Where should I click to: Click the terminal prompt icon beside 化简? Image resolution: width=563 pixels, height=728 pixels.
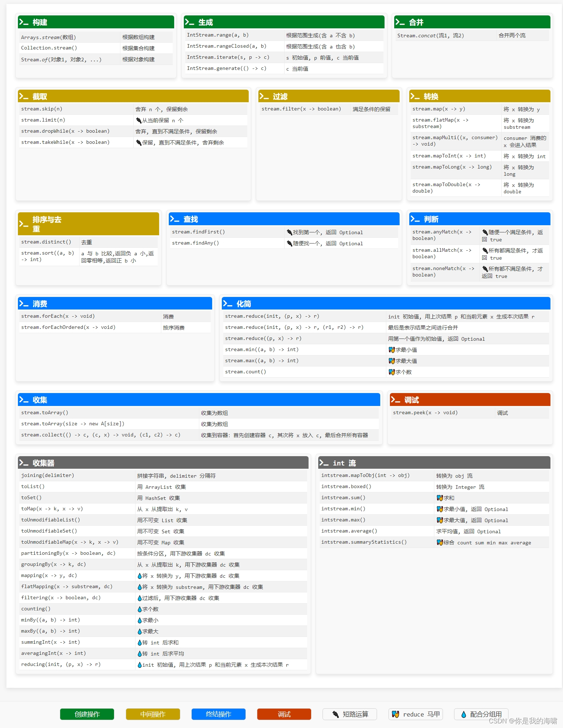pyautogui.click(x=228, y=304)
